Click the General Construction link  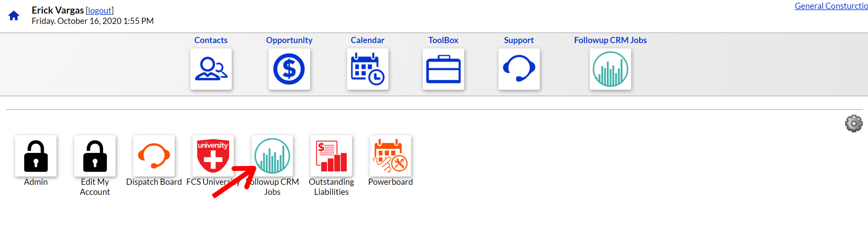click(x=831, y=6)
